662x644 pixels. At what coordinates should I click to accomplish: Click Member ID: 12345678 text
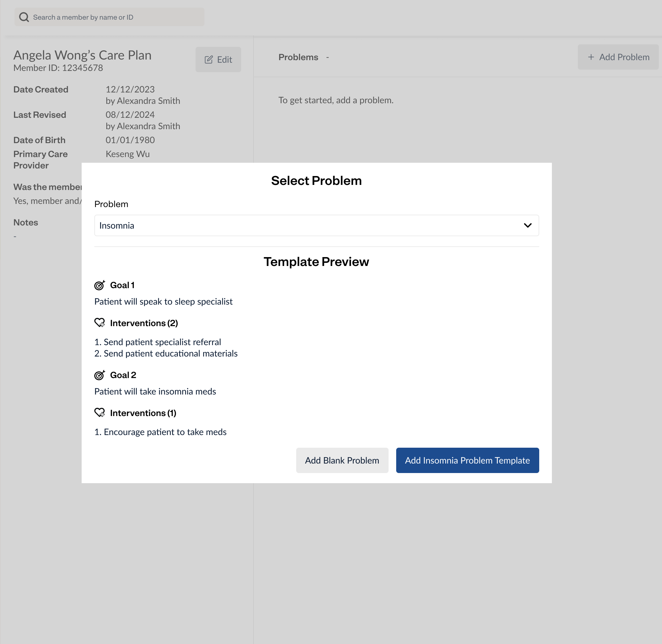58,68
